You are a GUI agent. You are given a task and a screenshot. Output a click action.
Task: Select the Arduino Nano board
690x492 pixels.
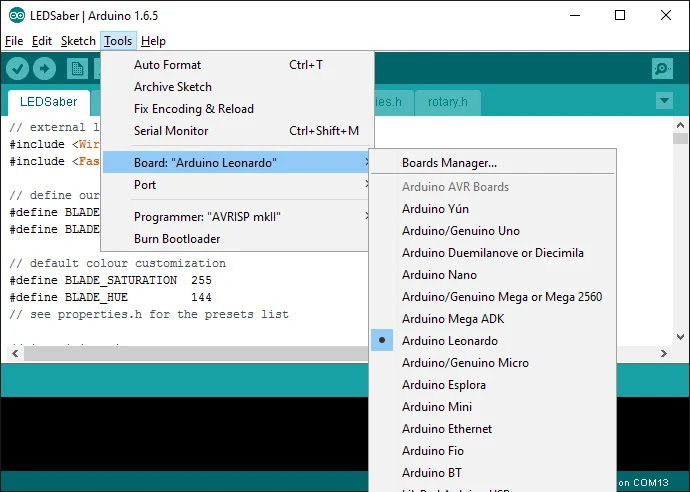pos(493,275)
